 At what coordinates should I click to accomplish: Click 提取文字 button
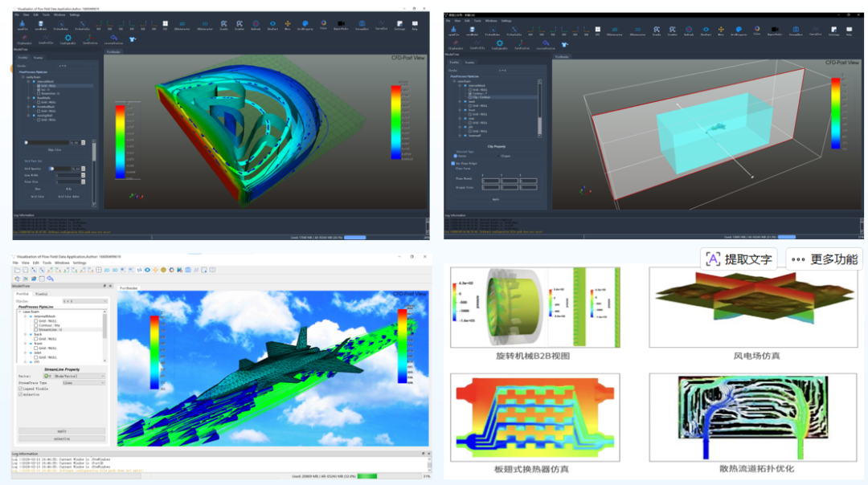click(739, 259)
